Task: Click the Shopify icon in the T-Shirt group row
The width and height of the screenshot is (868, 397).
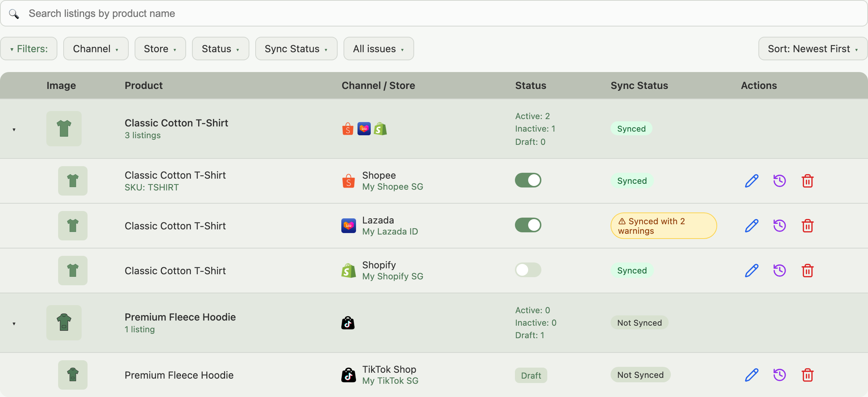Action: point(380,129)
